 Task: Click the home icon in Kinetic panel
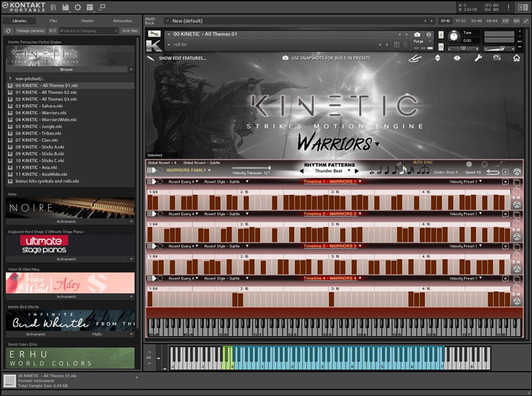point(516,58)
